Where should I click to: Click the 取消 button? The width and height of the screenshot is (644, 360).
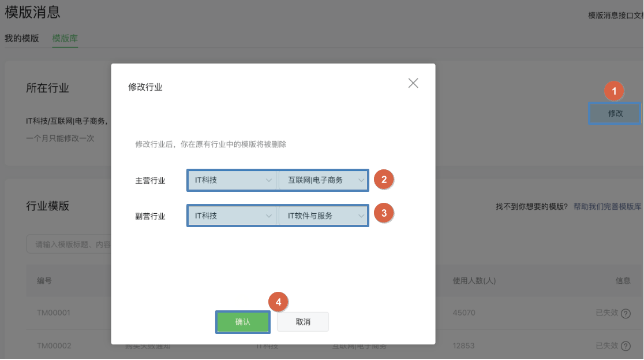303,322
